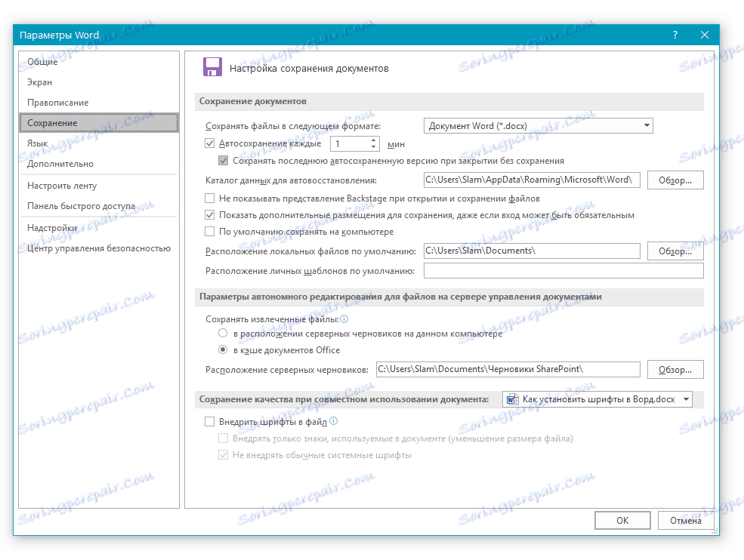Click the Сохранение документов section header

(x=253, y=101)
